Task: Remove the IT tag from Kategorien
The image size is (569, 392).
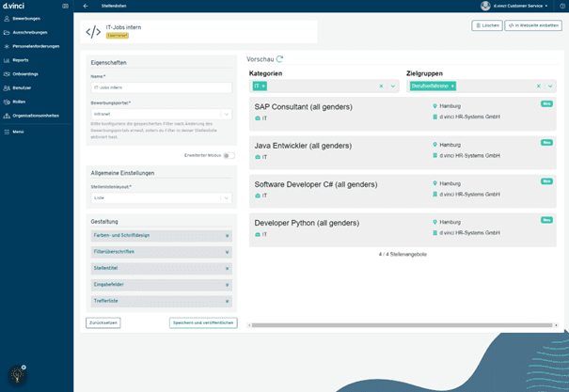Action: tap(263, 86)
